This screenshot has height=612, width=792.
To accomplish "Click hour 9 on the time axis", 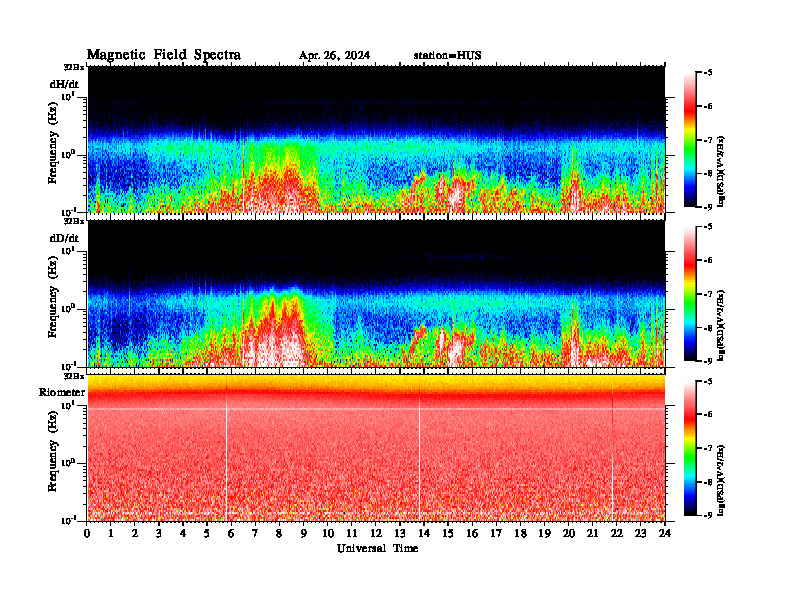I will pos(303,533).
